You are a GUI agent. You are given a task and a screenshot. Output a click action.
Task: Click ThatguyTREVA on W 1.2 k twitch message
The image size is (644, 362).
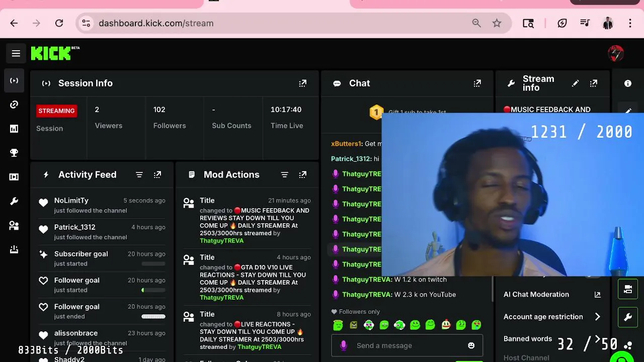pos(366,280)
